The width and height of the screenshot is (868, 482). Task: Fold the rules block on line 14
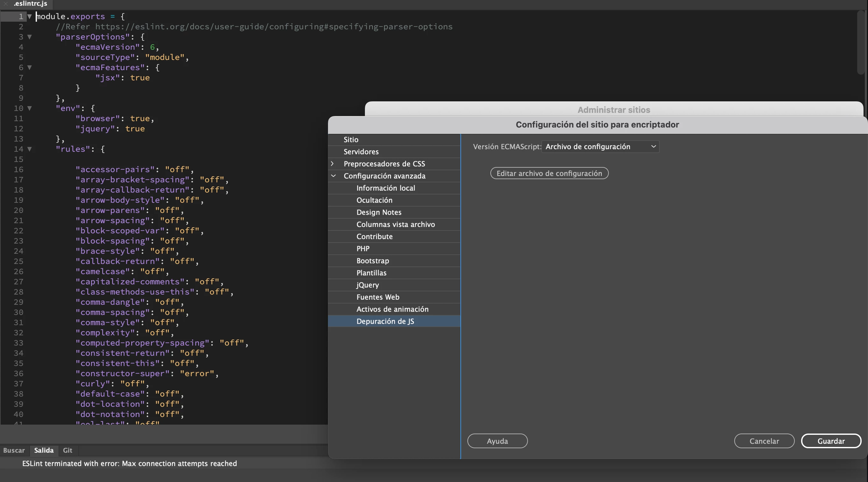coord(29,149)
